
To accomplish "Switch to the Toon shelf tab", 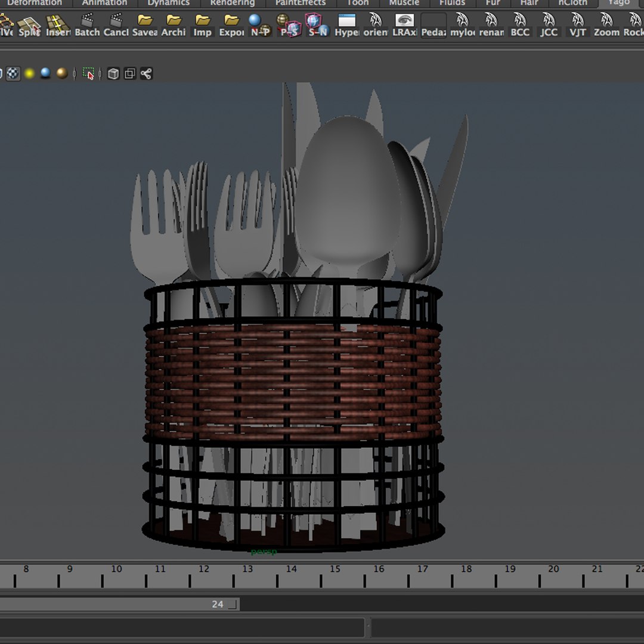I will (x=358, y=3).
